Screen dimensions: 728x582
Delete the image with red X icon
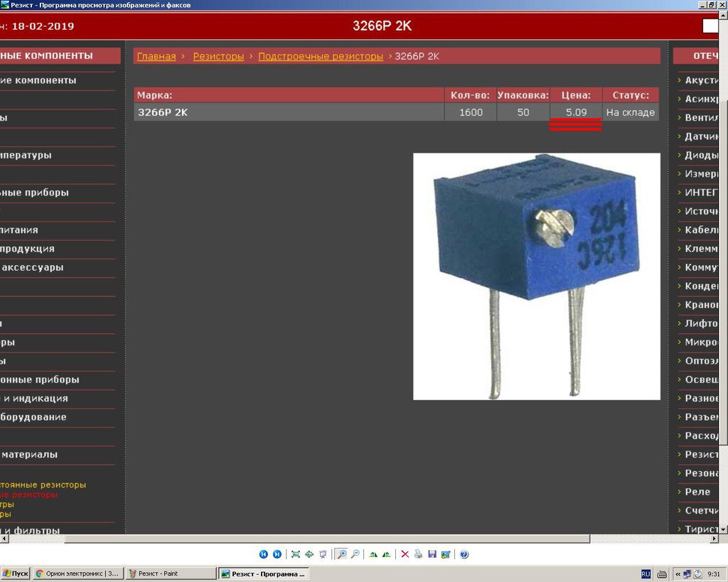[405, 554]
